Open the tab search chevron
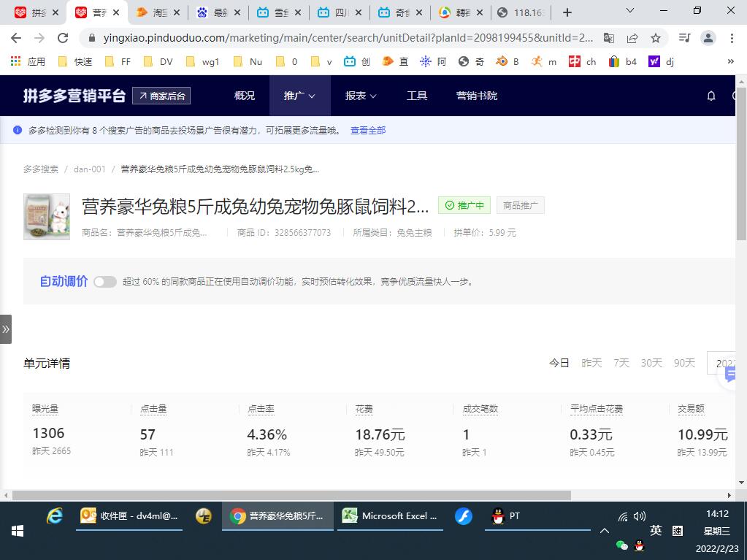 click(630, 10)
